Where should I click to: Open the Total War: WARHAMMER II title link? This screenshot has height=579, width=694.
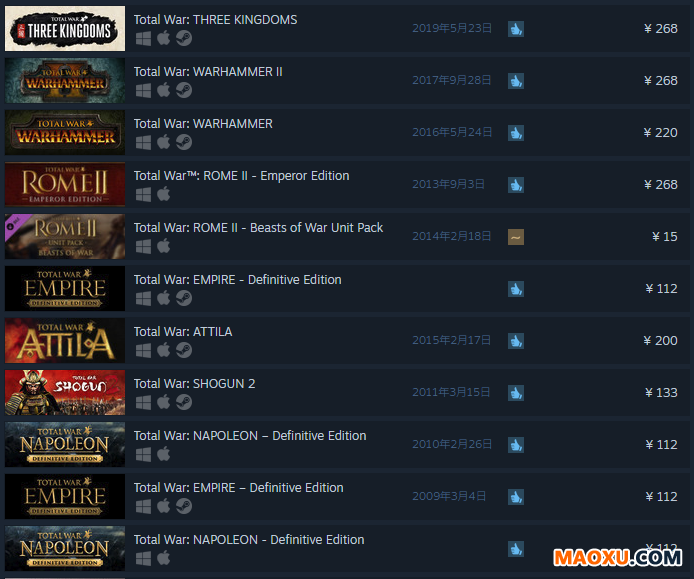[208, 72]
